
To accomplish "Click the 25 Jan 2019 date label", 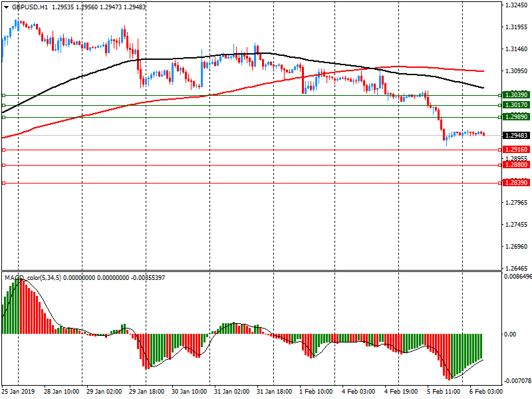I will (20, 392).
